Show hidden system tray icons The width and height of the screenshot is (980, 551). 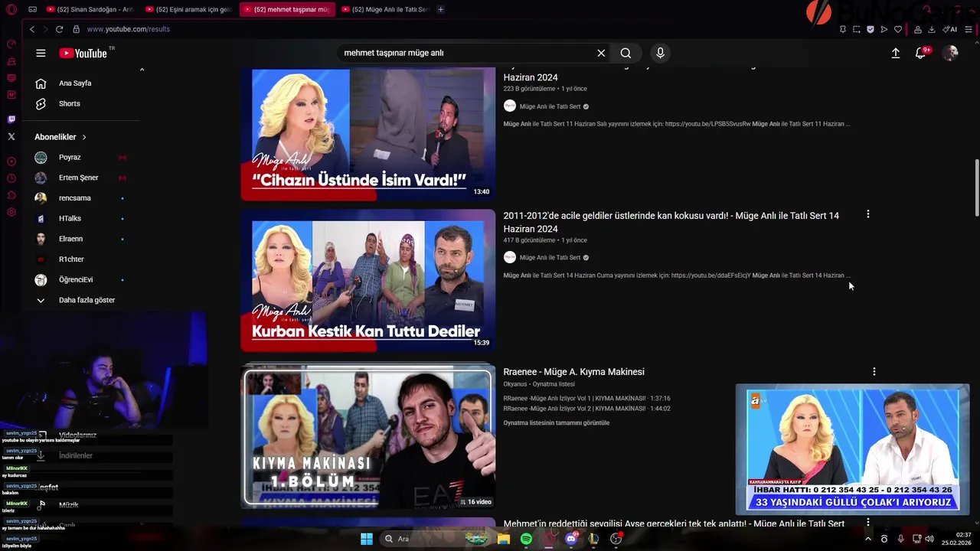point(867,539)
